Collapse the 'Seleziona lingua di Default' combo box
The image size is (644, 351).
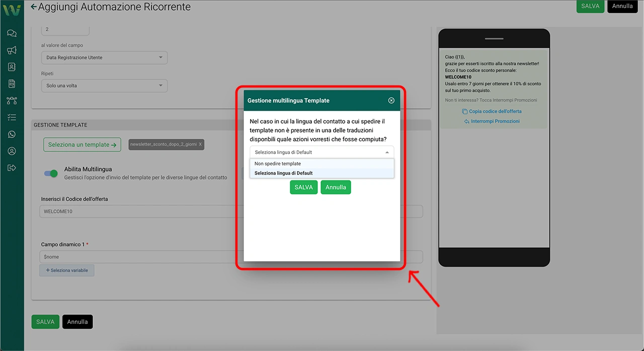pyautogui.click(x=321, y=152)
